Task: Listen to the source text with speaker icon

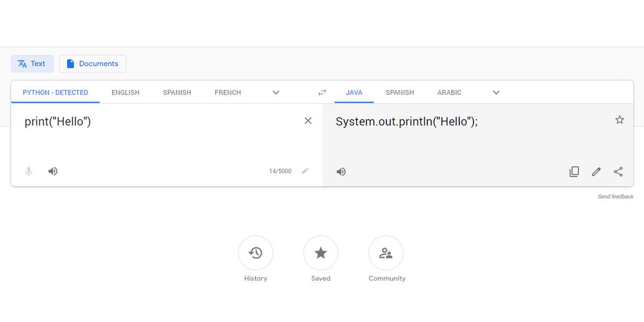Action: click(53, 171)
